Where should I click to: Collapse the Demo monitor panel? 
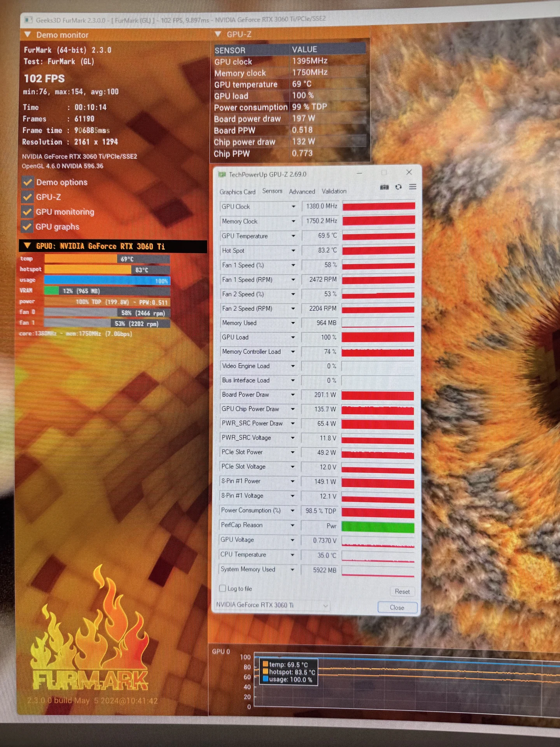click(x=28, y=35)
